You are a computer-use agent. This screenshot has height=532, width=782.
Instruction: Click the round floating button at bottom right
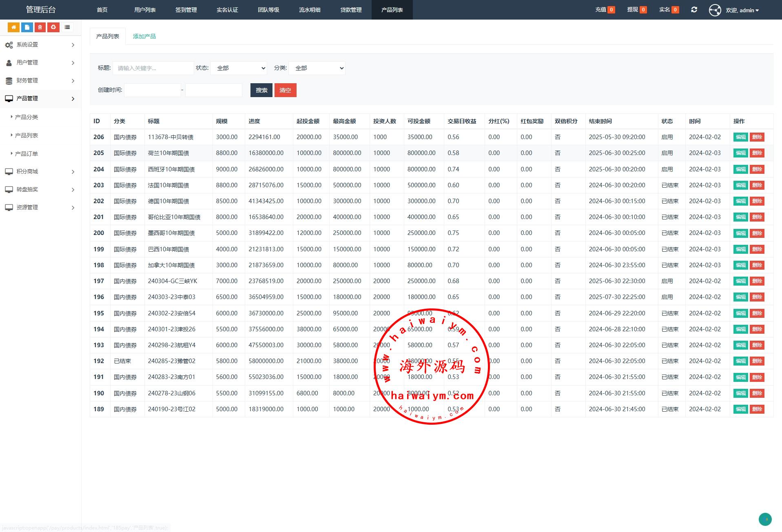click(765, 519)
